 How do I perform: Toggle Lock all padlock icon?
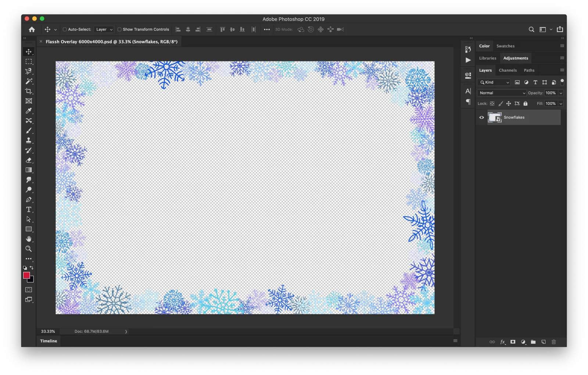click(526, 104)
